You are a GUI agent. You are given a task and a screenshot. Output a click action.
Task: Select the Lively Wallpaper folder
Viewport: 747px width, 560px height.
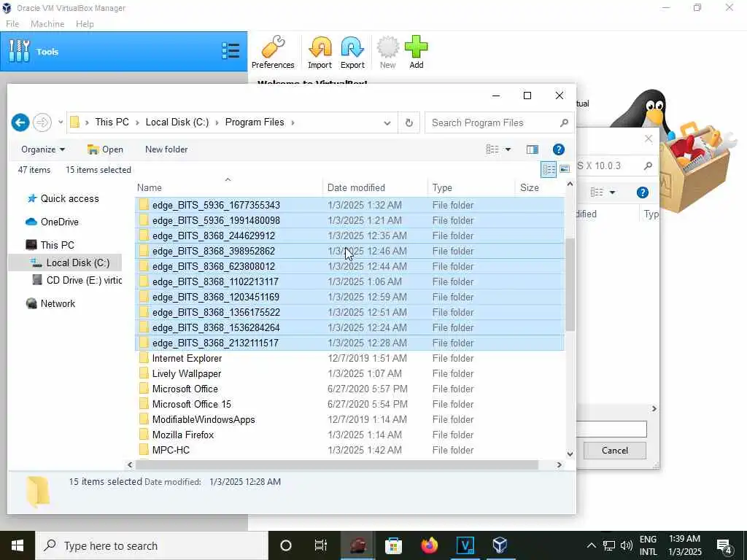349,373
